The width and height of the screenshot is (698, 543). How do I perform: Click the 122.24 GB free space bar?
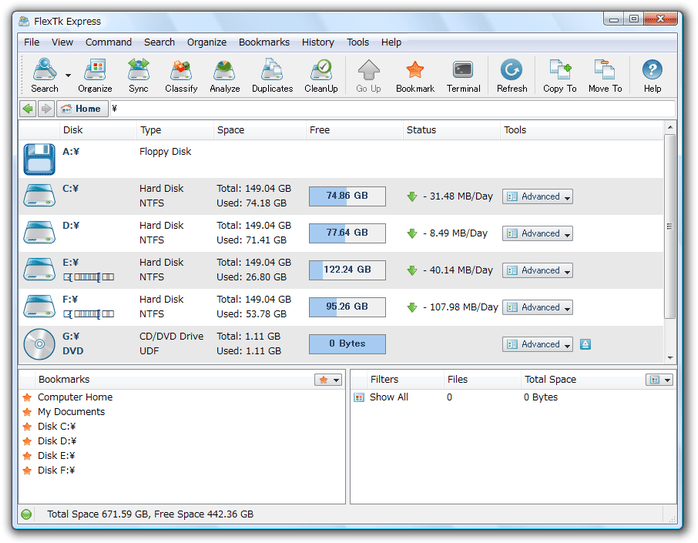coord(347,270)
